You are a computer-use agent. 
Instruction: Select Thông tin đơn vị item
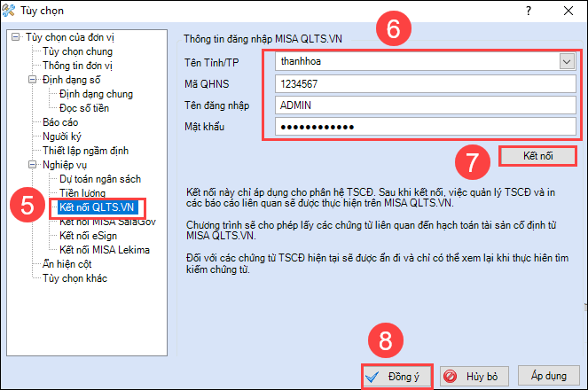(x=78, y=66)
